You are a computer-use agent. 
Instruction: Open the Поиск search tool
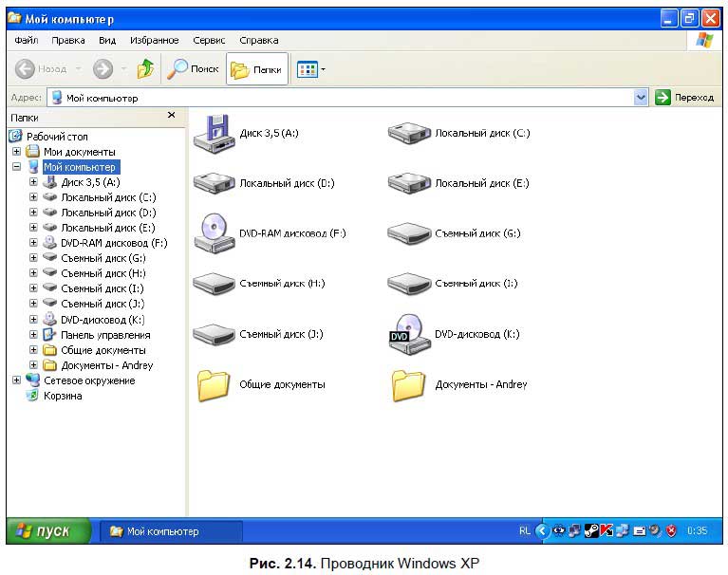(193, 69)
